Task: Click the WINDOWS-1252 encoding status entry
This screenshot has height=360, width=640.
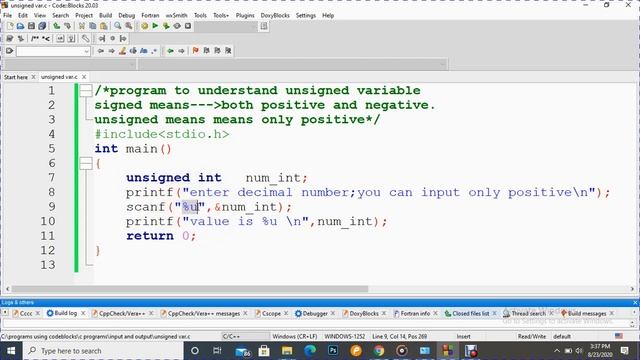Action: (x=345, y=337)
